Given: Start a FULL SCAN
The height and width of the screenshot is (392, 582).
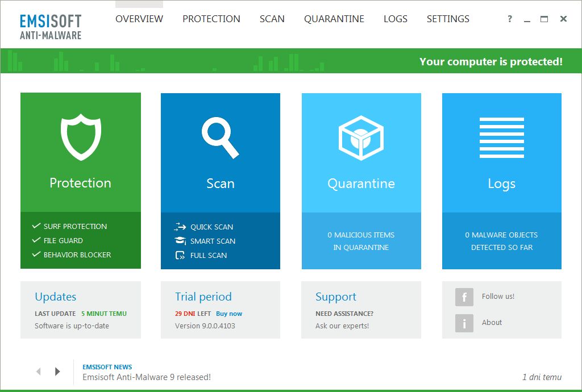Looking at the screenshot, I should pyautogui.click(x=209, y=256).
